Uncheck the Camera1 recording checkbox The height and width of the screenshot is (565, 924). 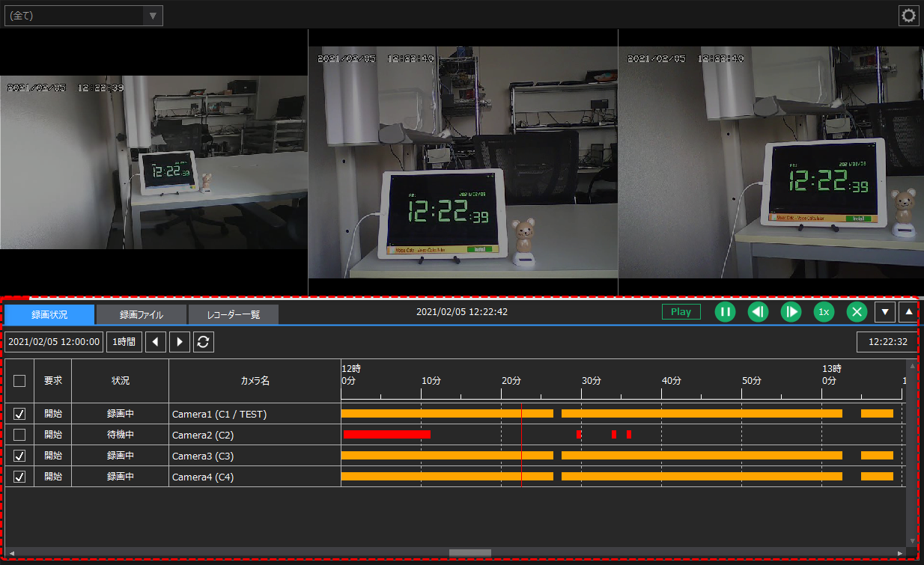(19, 413)
